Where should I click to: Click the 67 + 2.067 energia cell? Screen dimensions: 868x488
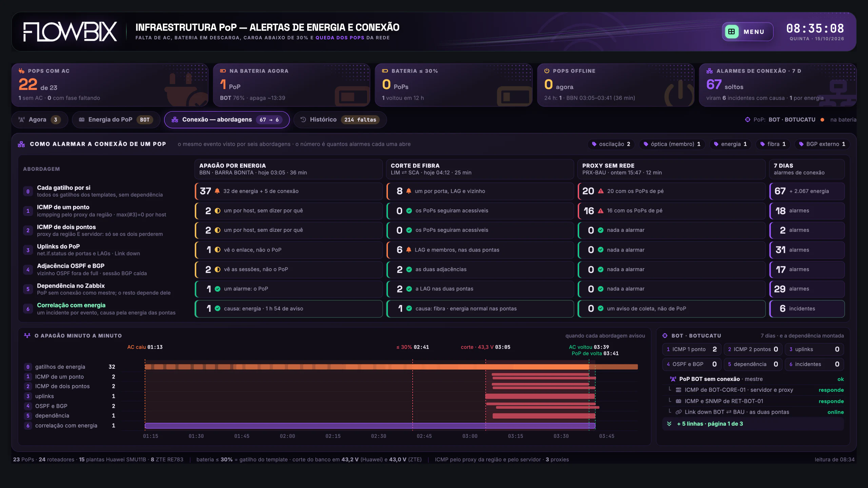[x=807, y=191]
